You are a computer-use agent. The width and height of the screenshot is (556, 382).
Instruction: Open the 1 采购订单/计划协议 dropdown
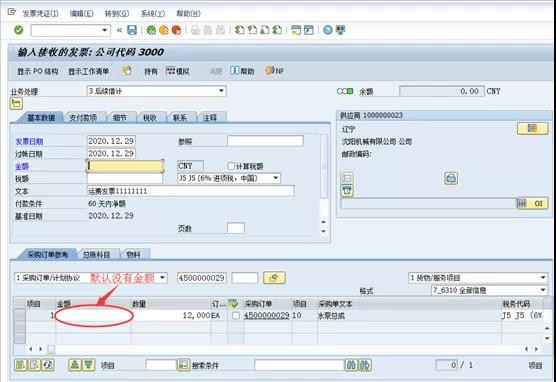pyautogui.click(x=162, y=278)
